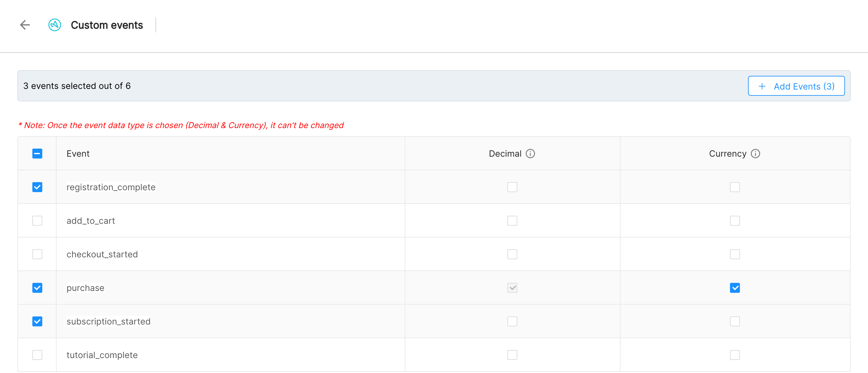The height and width of the screenshot is (373, 868).
Task: Uncheck the registration_complete event checkbox
Action: [37, 187]
